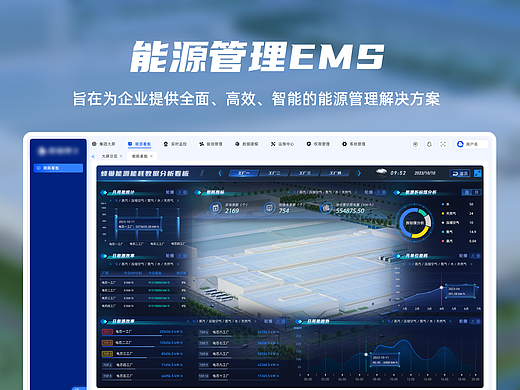Close the 大屏总览 page tab

[x=121, y=156]
